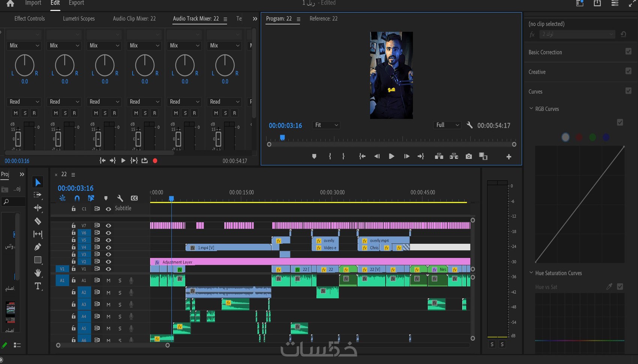Open Program Monitor wrench settings
638x364 pixels.
pyautogui.click(x=469, y=125)
